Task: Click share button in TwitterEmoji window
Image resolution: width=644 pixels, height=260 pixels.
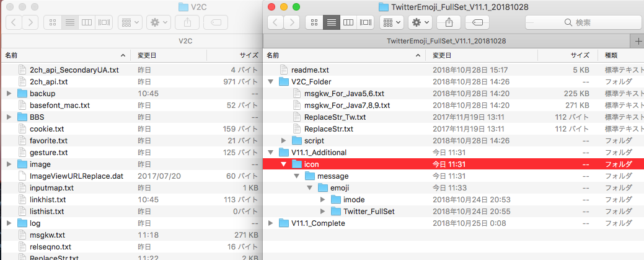Action: (449, 22)
